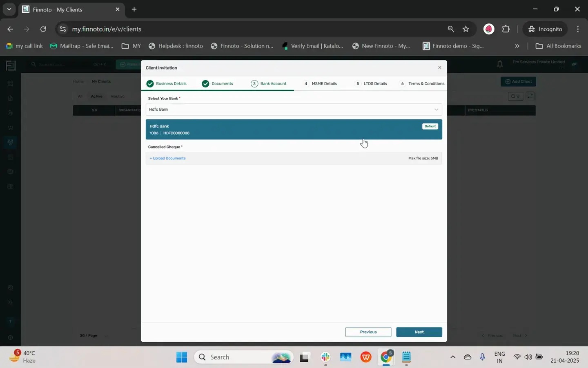Open Chrome three-dot menu
588x368 pixels.
[578, 29]
